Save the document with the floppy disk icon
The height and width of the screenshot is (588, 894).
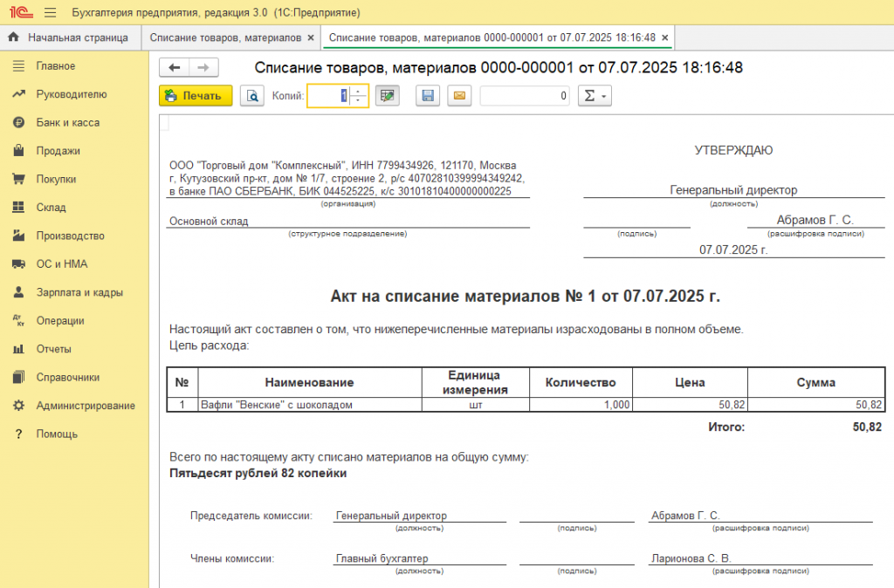[428, 96]
